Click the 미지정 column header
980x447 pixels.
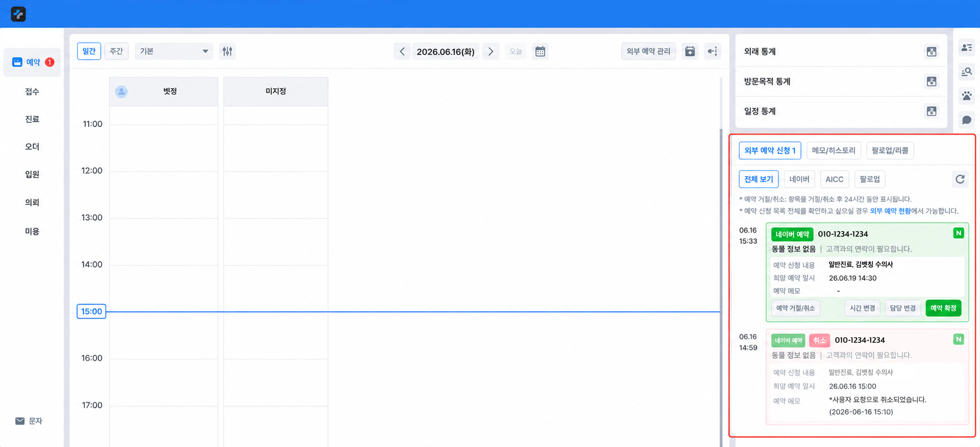[275, 92]
